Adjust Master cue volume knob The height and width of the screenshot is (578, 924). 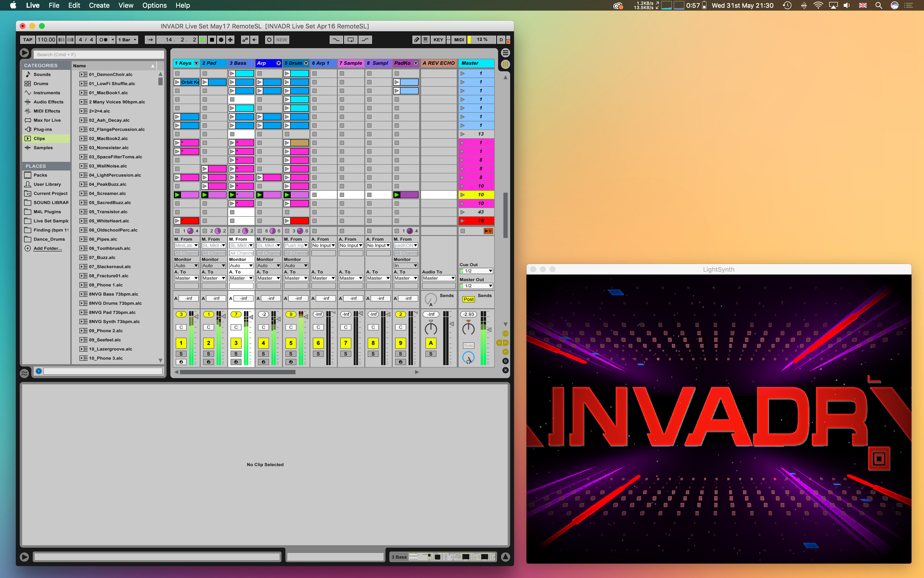468,358
